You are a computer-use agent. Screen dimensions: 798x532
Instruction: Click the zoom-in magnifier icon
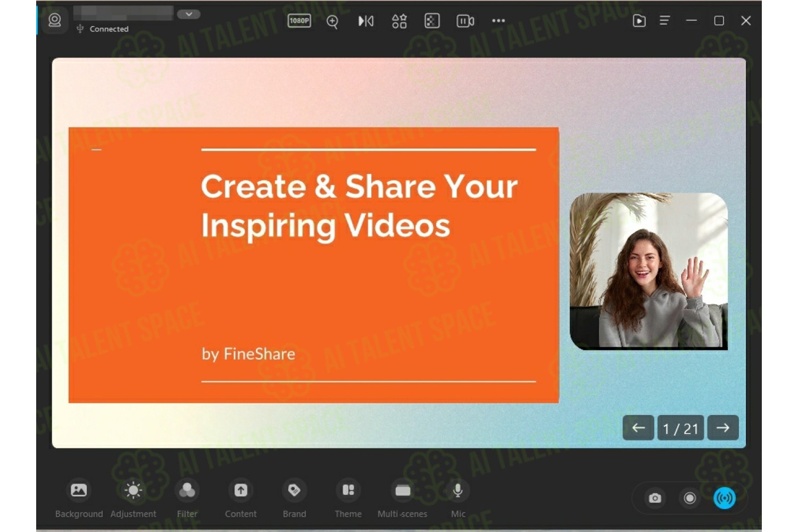332,21
